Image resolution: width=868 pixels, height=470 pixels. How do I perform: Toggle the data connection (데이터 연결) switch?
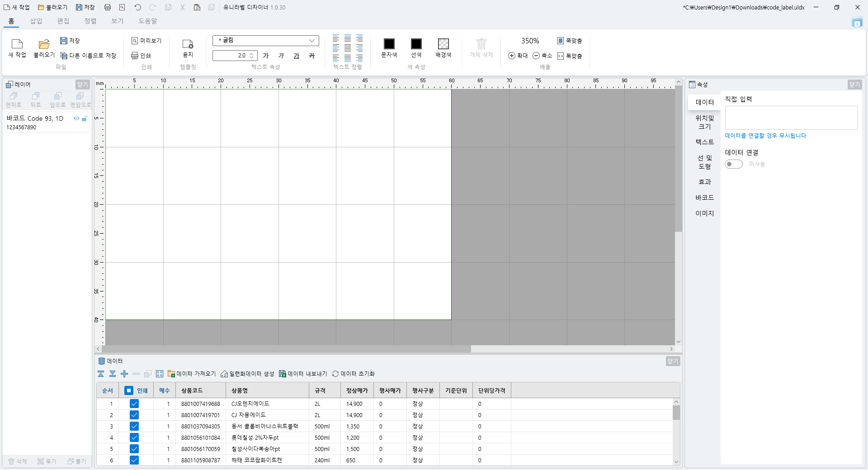[733, 164]
